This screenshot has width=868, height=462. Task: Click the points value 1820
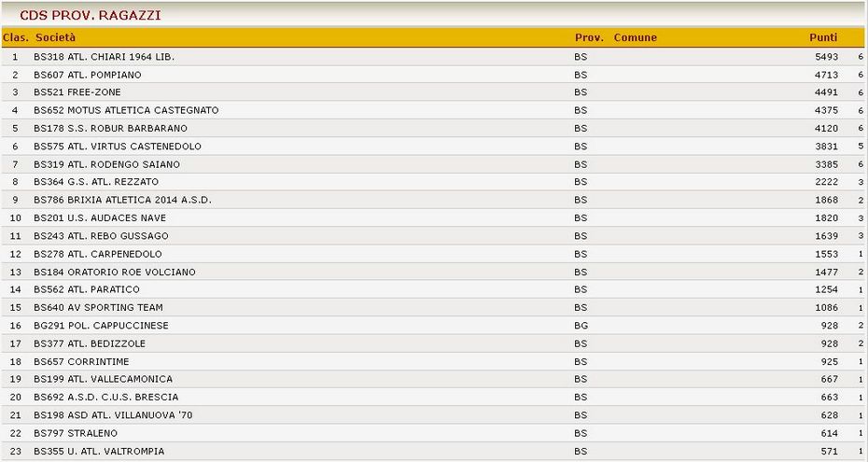pyautogui.click(x=827, y=218)
